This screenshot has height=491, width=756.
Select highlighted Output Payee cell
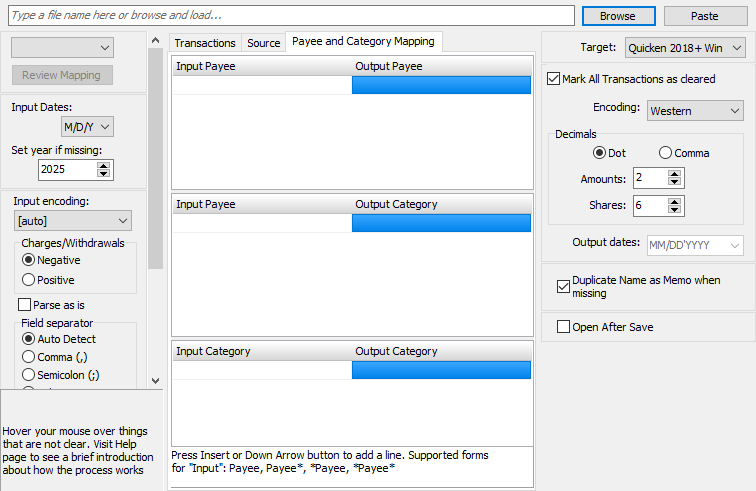441,85
